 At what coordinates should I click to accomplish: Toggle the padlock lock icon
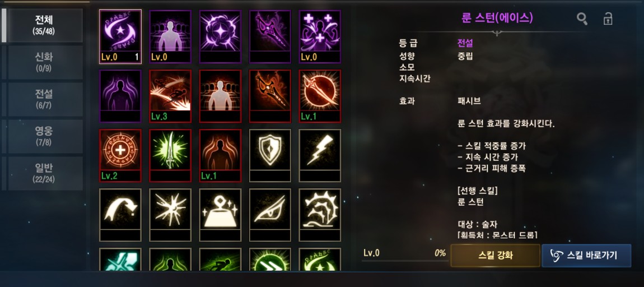point(608,18)
